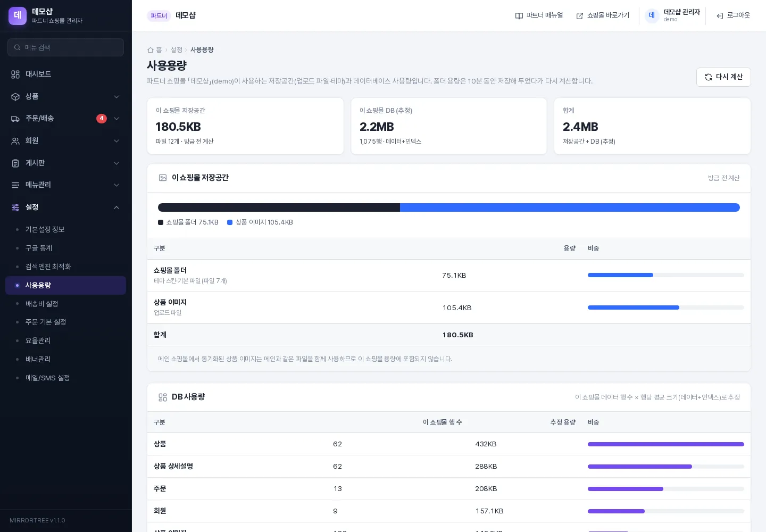Click the 홈 house icon in breadcrumb
This screenshot has height=532, width=766.
pyautogui.click(x=151, y=50)
